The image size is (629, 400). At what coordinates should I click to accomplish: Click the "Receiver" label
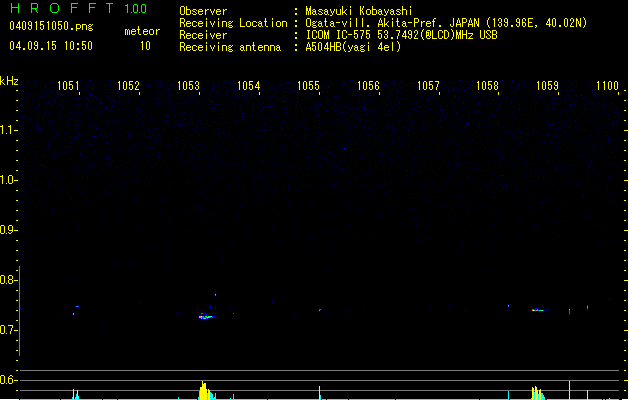[203, 35]
